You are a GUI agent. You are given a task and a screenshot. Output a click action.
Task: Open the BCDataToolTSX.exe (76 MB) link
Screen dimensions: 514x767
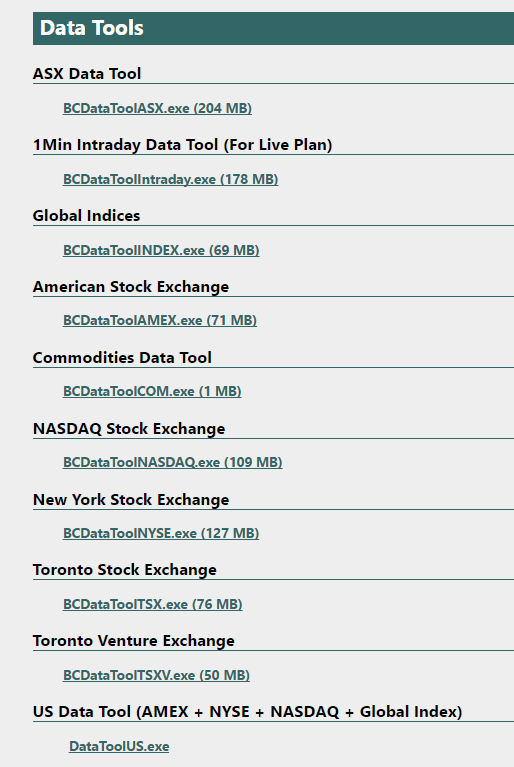pyautogui.click(x=153, y=604)
